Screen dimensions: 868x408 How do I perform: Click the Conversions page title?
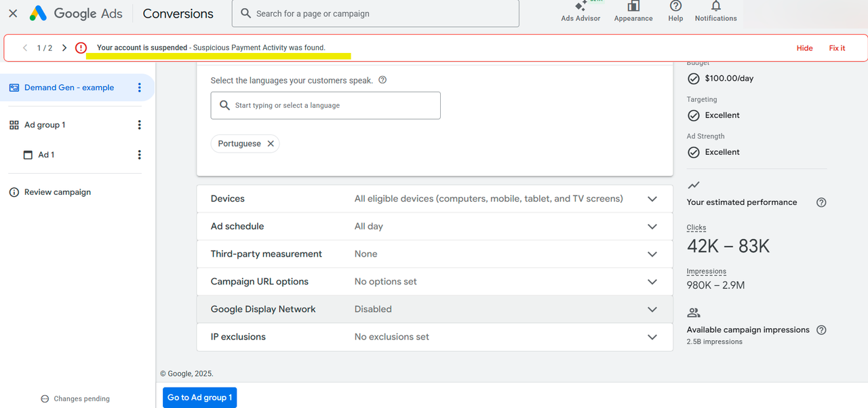coord(178,14)
